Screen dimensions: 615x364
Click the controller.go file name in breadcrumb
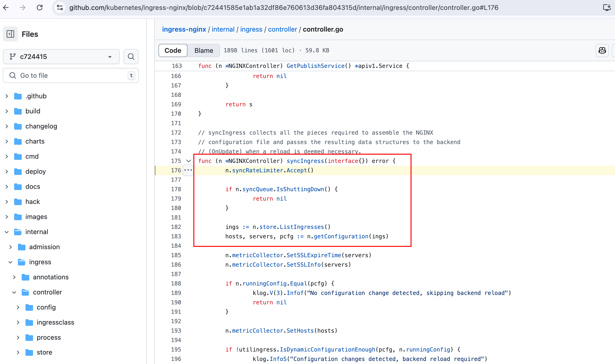[323, 29]
